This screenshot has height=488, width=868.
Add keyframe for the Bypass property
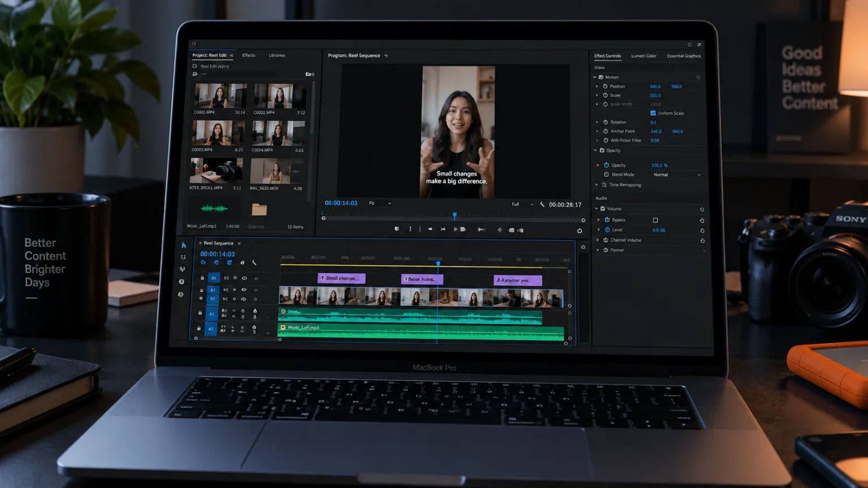(x=702, y=220)
